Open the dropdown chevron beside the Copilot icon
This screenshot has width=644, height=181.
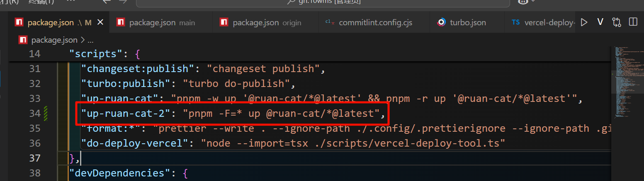(x=534, y=2)
